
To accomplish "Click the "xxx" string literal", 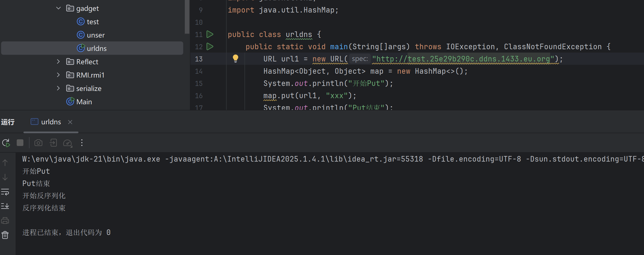I will pyautogui.click(x=337, y=96).
